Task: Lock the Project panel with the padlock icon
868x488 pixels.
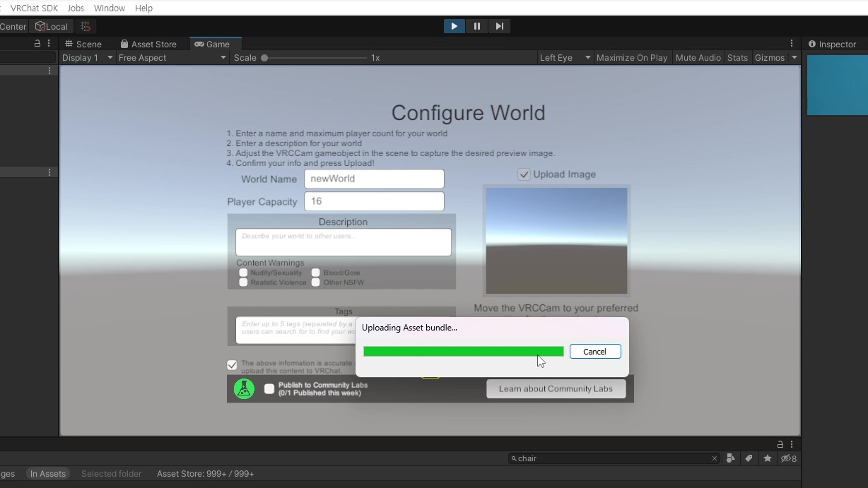Action: coord(780,444)
